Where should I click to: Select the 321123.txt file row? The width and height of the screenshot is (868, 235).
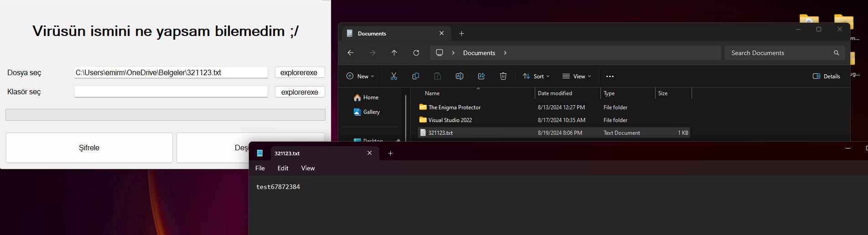554,133
